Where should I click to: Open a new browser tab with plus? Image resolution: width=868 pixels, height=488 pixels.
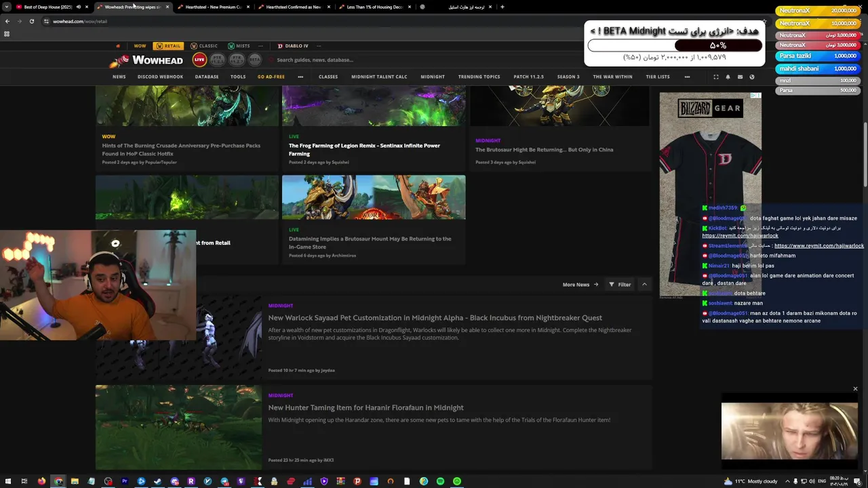pyautogui.click(x=502, y=7)
